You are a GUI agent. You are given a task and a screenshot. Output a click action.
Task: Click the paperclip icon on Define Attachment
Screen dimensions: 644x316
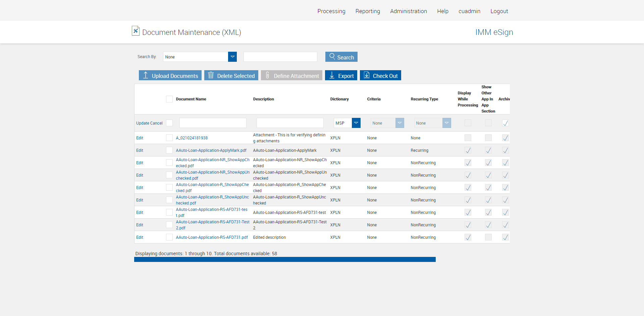[267, 75]
